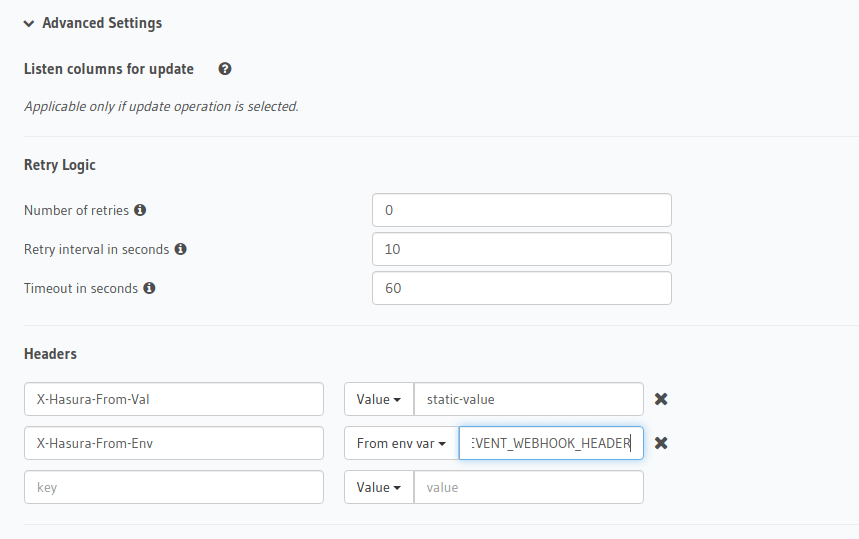Click the EVENT_WEBHOOK_HEADER env var field
Screen dimensions: 859x539
click(551, 443)
